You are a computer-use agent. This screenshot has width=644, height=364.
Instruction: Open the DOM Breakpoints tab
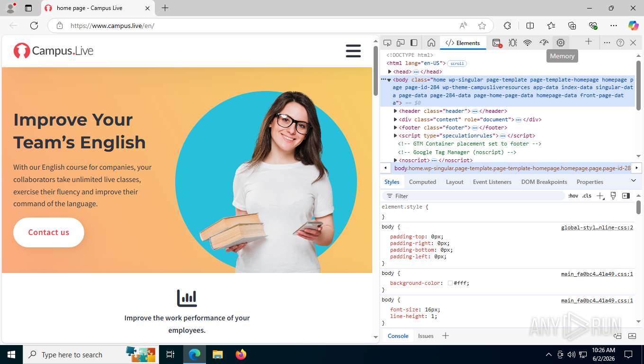point(544,182)
